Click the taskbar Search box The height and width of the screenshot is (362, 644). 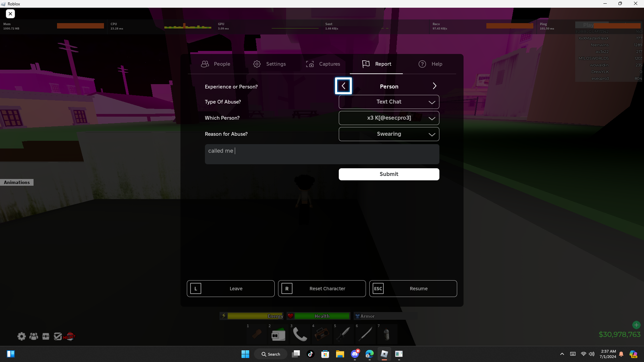[271, 354]
